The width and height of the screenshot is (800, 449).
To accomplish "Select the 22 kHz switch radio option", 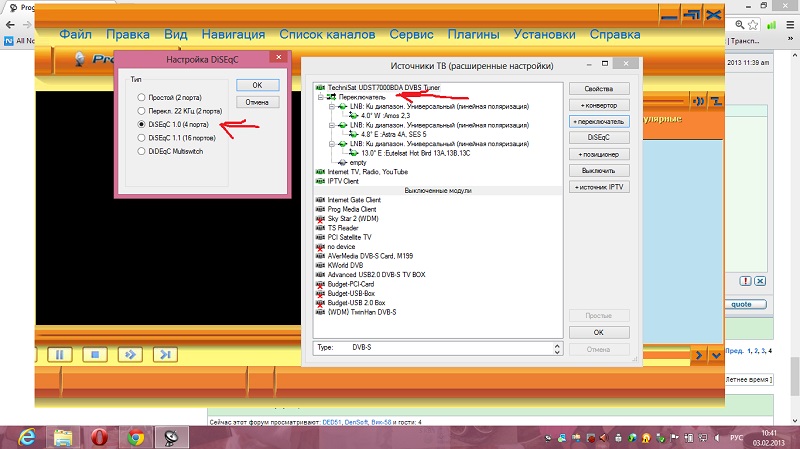I will (142, 110).
